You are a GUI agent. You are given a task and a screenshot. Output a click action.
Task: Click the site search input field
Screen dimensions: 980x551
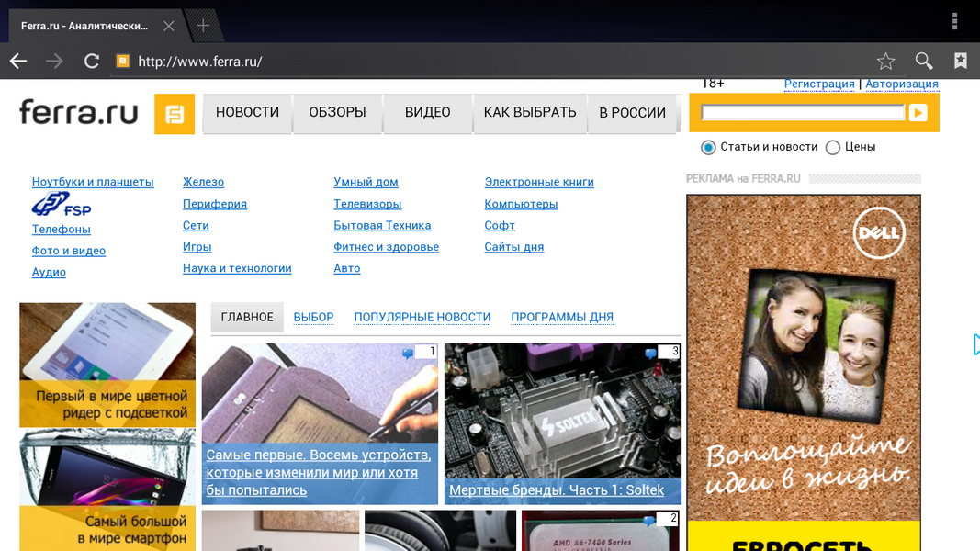pos(803,113)
